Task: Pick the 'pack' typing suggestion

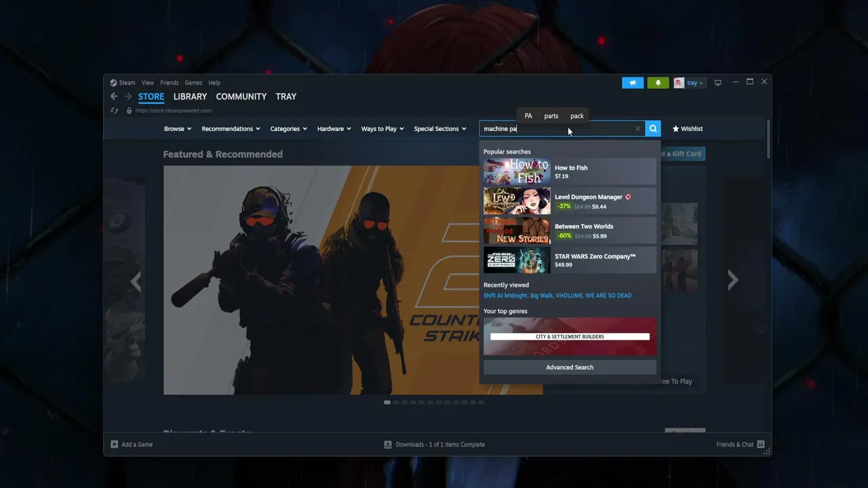Action: (577, 116)
